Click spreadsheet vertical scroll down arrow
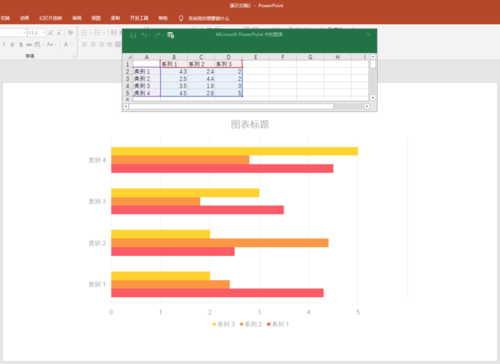 (x=373, y=98)
